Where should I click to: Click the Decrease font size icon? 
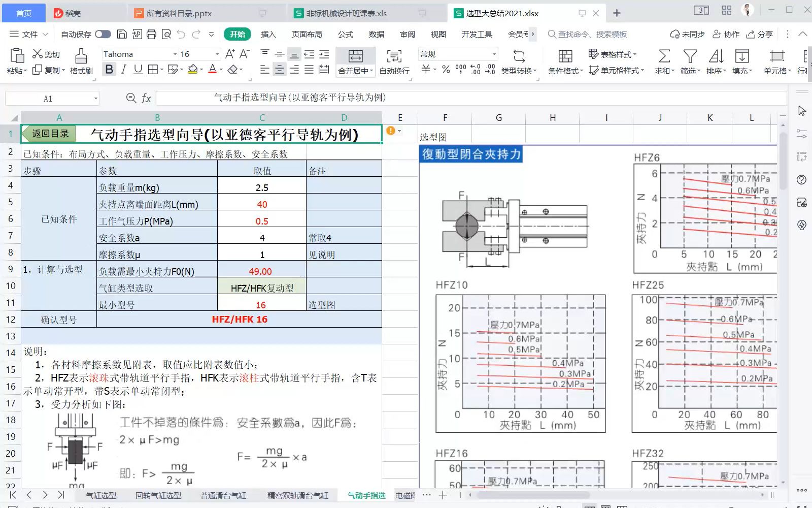pyautogui.click(x=245, y=54)
